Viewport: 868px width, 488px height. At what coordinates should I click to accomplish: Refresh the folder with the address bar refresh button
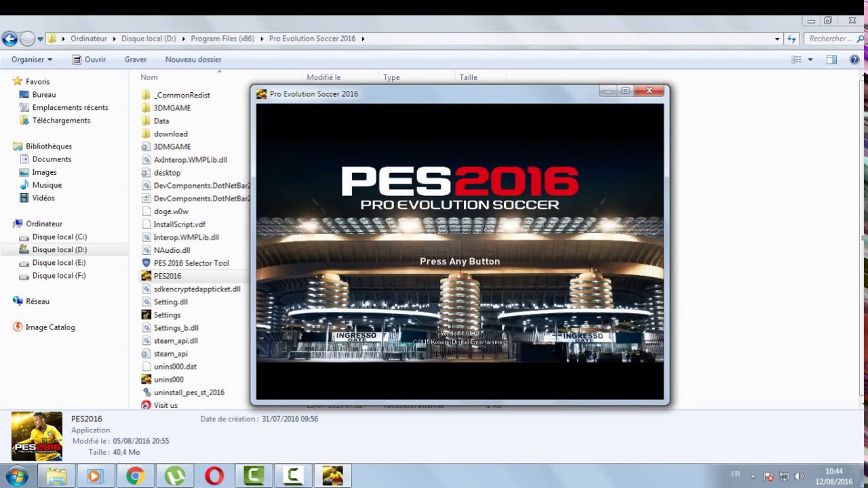791,39
